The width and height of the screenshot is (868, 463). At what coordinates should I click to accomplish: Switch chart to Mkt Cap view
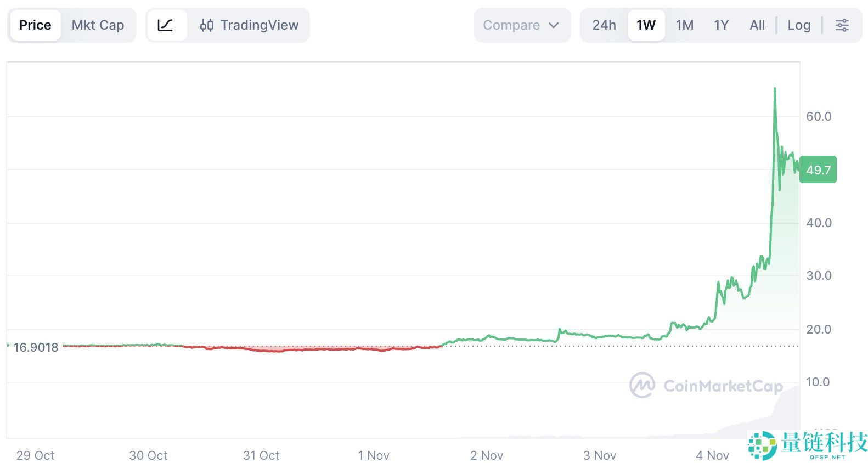coord(98,25)
